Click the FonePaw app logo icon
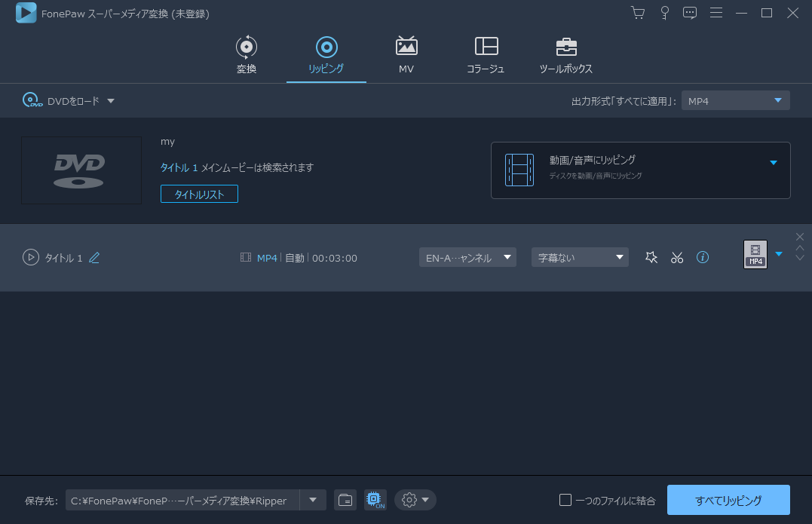Screen dimensions: 812x524 (x=26, y=13)
